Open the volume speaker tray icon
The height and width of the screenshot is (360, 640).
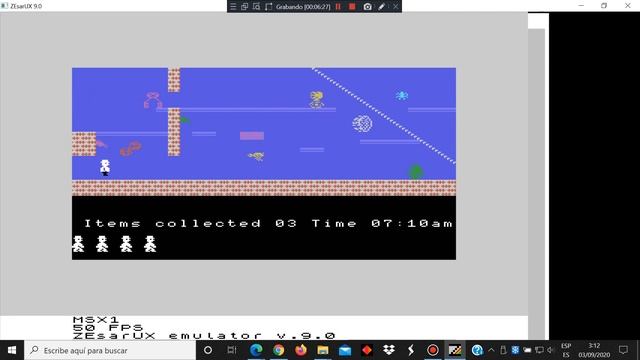(550, 350)
